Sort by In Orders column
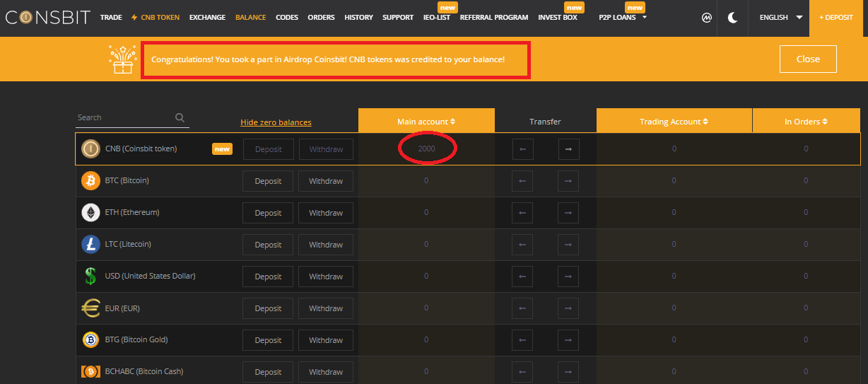868x384 pixels. coord(806,122)
